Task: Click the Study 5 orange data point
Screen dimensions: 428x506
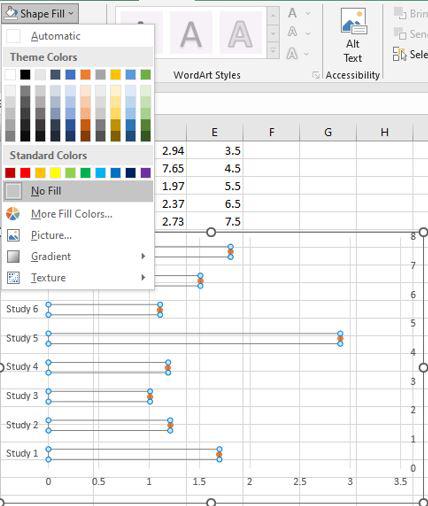Action: [340, 338]
